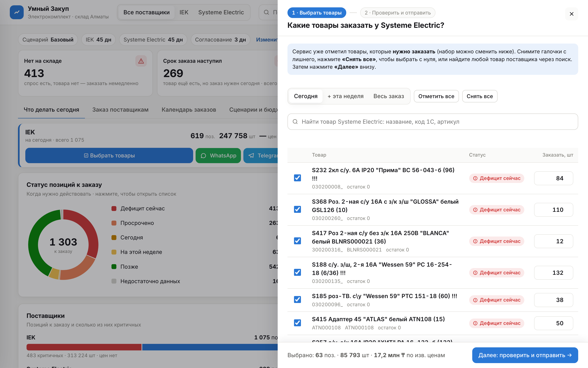The image size is (588, 368).
Task: Filter suppliers by IEK in header
Action: 184,12
